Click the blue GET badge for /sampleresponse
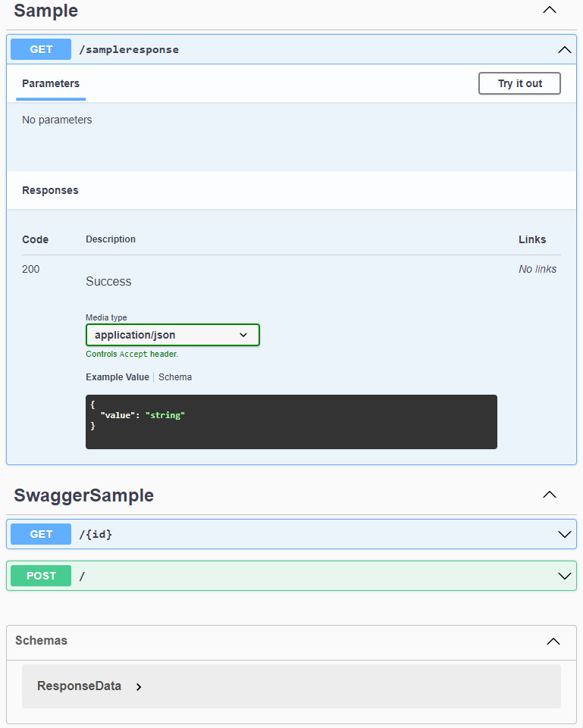This screenshot has width=583, height=728. click(x=41, y=49)
